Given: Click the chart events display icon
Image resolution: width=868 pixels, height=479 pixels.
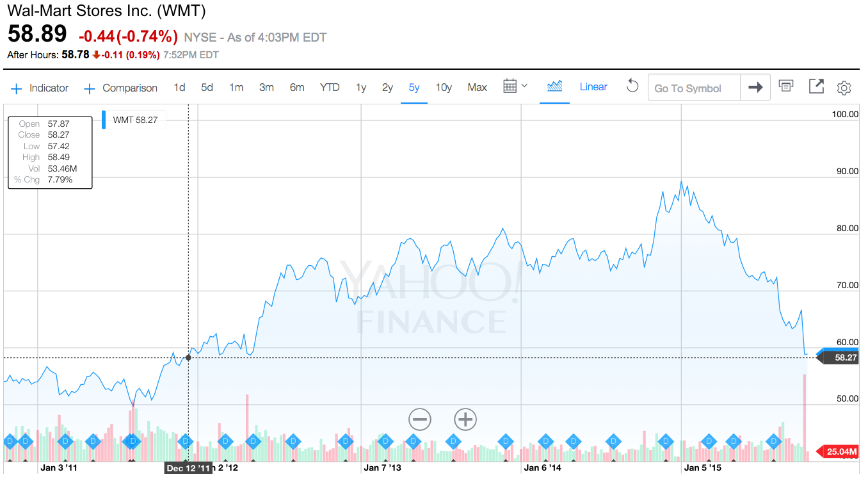Looking at the screenshot, I should [786, 86].
